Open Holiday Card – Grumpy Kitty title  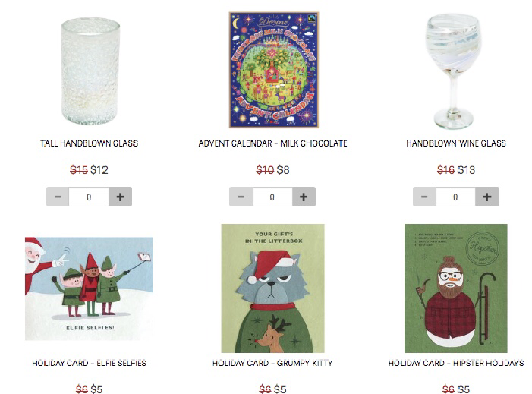coord(272,363)
